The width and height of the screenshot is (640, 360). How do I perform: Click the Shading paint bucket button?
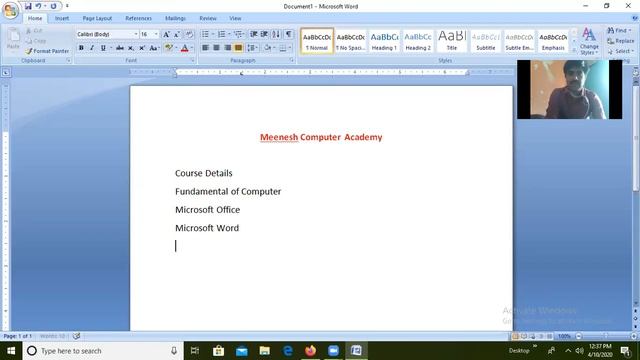click(268, 48)
